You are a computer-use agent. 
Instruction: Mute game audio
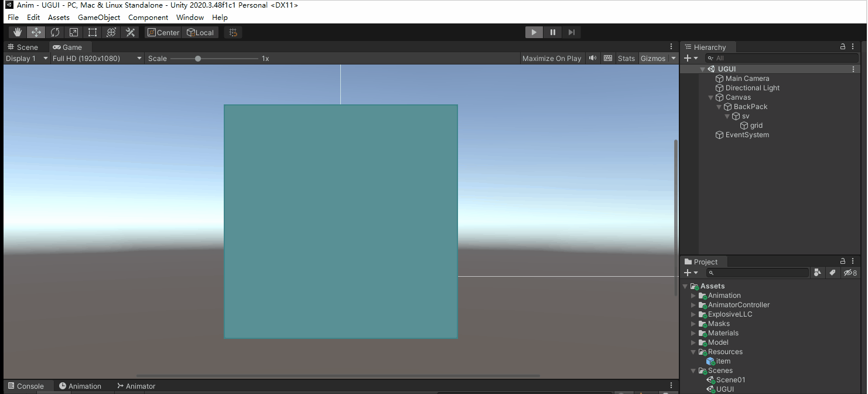point(593,58)
